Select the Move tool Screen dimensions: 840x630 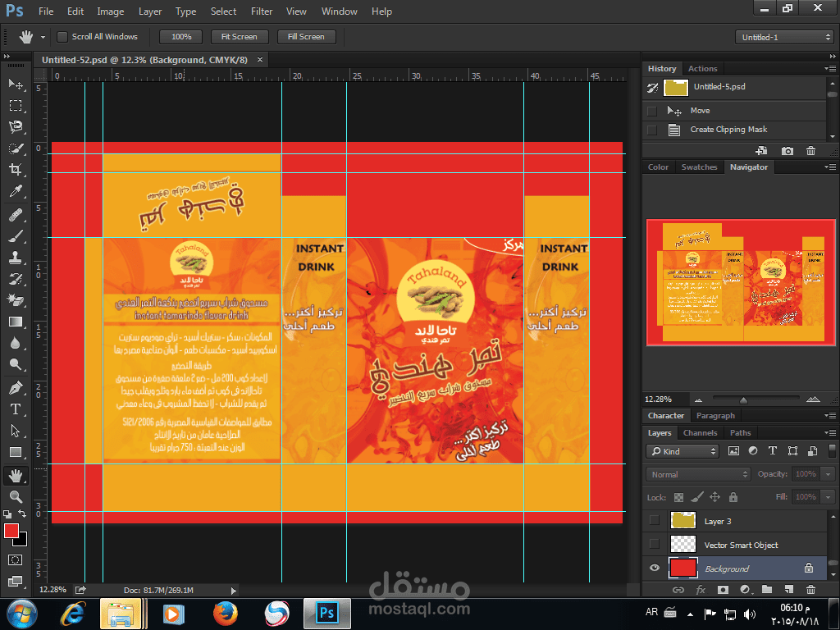(16, 84)
